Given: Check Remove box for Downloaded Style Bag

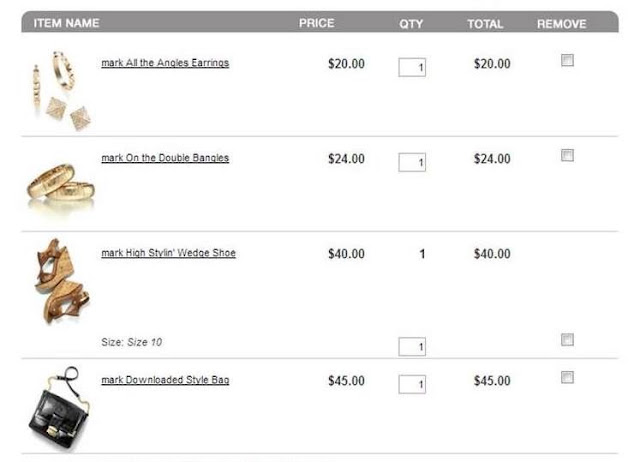Looking at the screenshot, I should [x=567, y=377].
